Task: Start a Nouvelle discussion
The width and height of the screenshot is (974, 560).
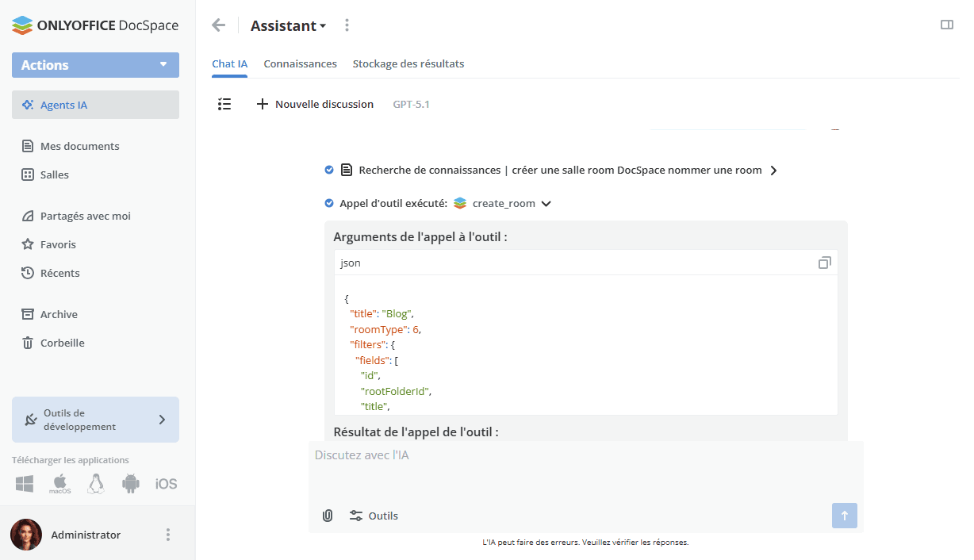Action: (x=315, y=104)
